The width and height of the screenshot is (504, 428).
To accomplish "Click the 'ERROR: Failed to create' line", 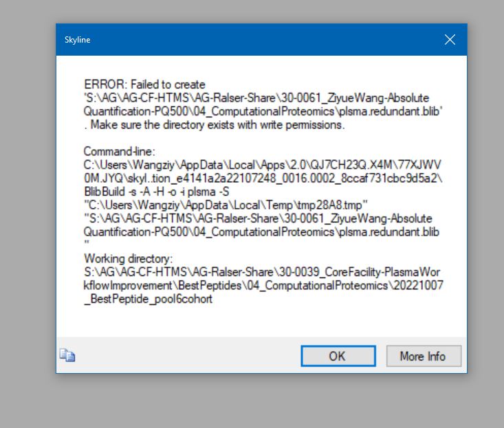I will tap(144, 85).
